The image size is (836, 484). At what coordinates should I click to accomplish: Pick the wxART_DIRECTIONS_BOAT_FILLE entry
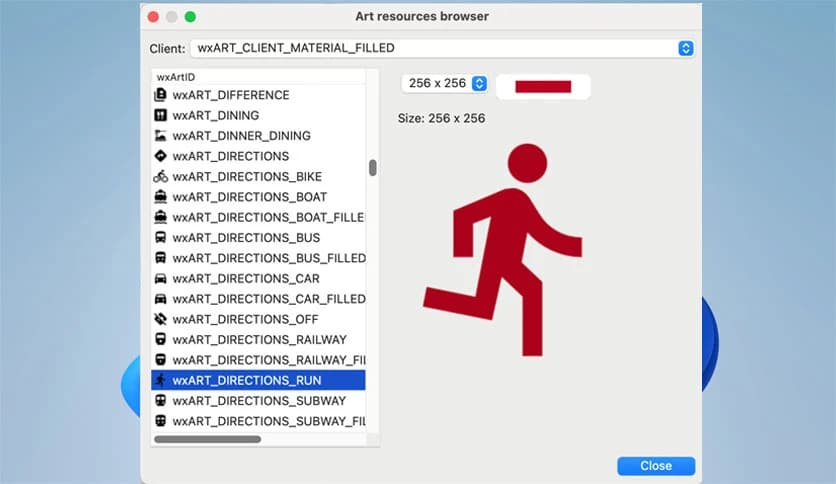pos(269,217)
